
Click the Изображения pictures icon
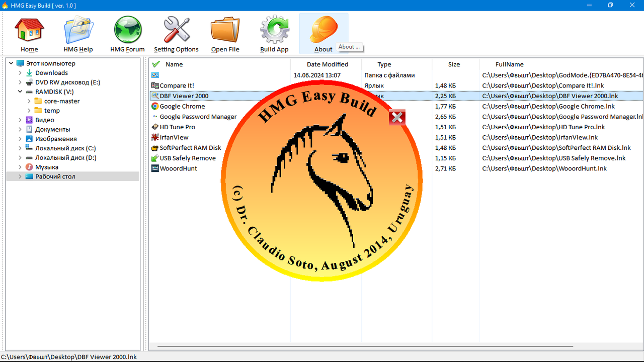(x=29, y=139)
